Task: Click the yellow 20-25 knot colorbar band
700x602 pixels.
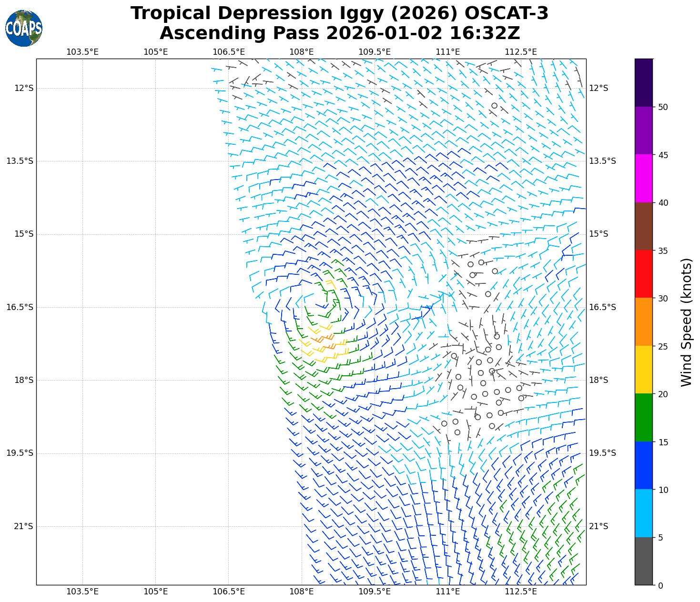Action: (x=643, y=370)
